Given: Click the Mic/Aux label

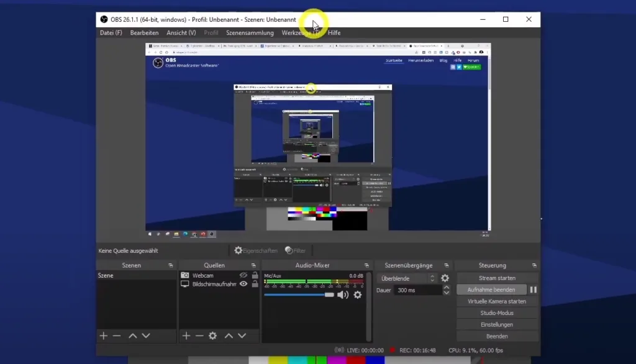Looking at the screenshot, I should (x=273, y=276).
